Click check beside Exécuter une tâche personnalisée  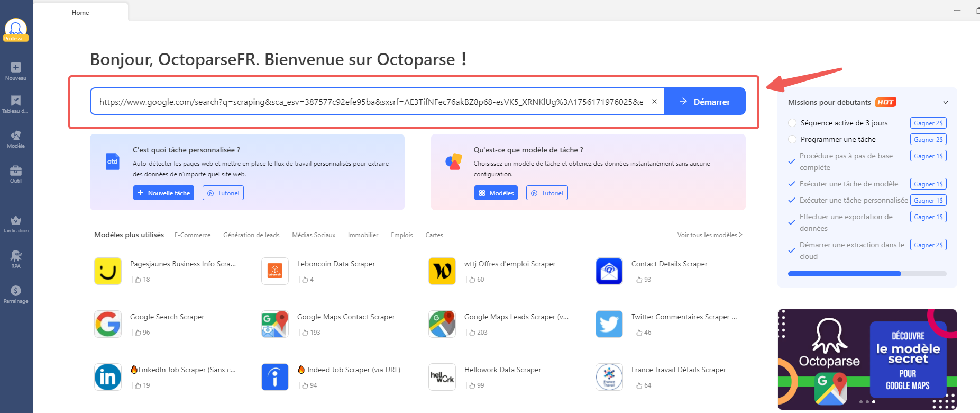tap(792, 200)
